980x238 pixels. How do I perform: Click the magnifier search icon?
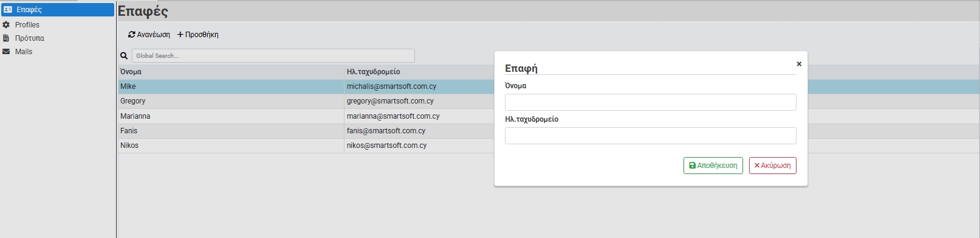(x=124, y=56)
